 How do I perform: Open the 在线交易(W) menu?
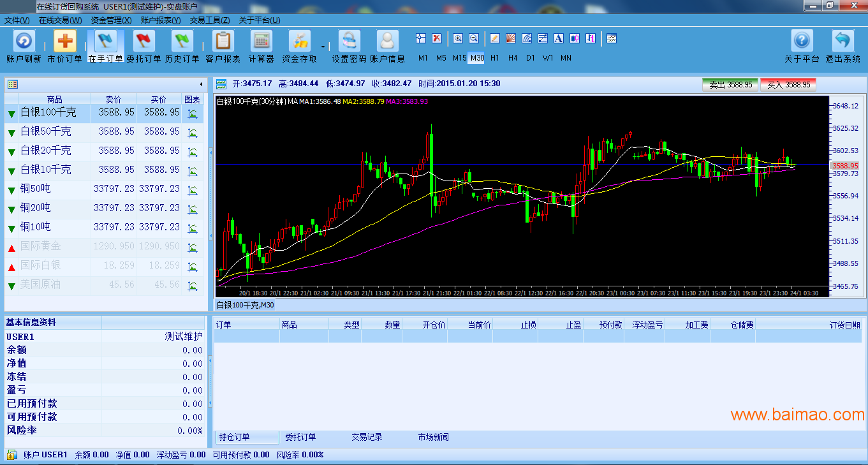60,20
